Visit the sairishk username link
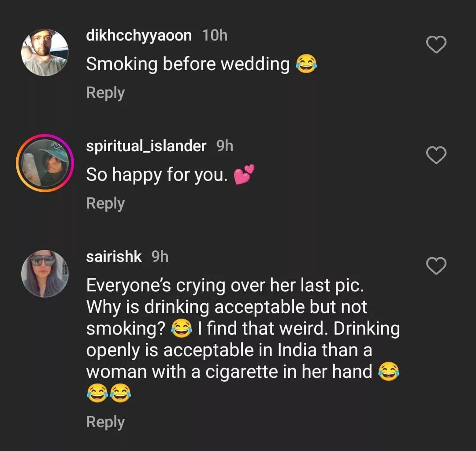476x451 pixels. (114, 257)
